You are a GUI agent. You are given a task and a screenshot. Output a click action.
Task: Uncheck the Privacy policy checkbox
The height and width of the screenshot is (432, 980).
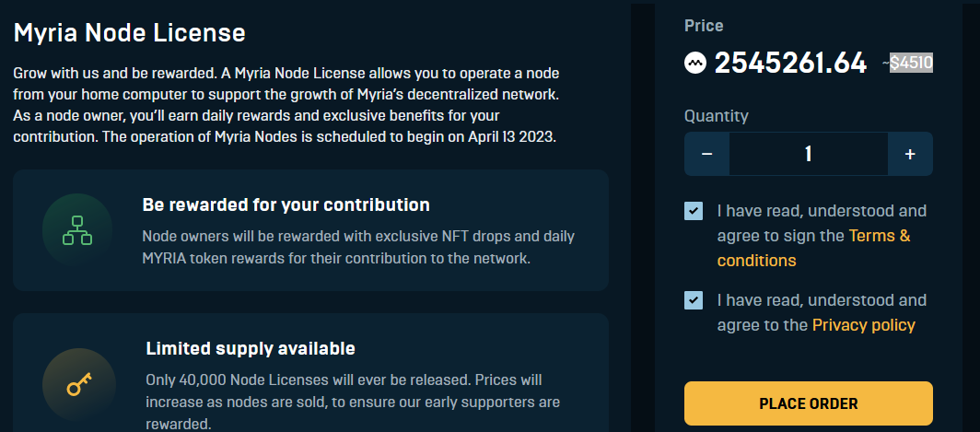click(694, 300)
